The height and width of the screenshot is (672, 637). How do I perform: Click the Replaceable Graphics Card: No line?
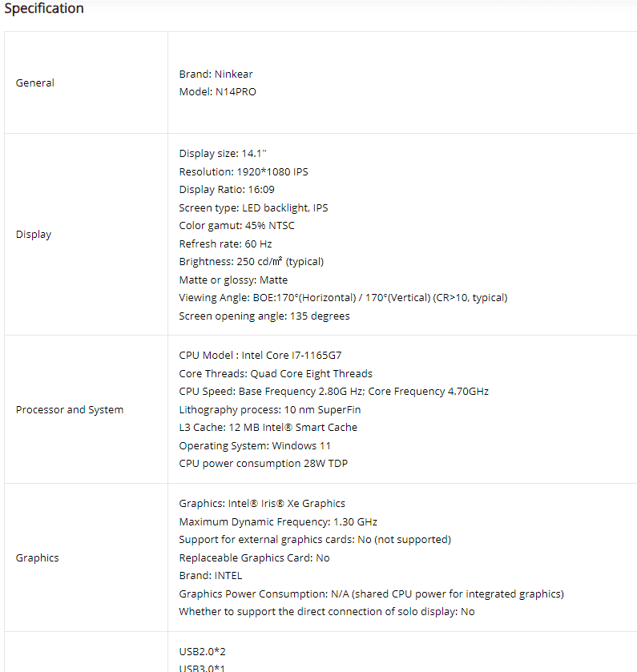254,558
